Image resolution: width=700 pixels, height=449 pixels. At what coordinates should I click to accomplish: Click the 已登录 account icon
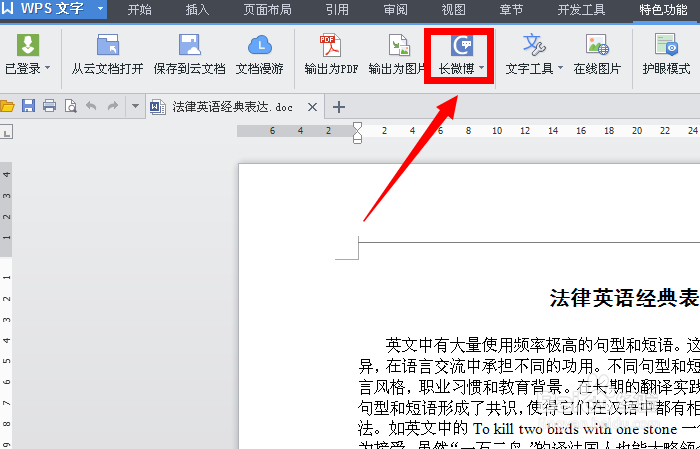coord(28,45)
